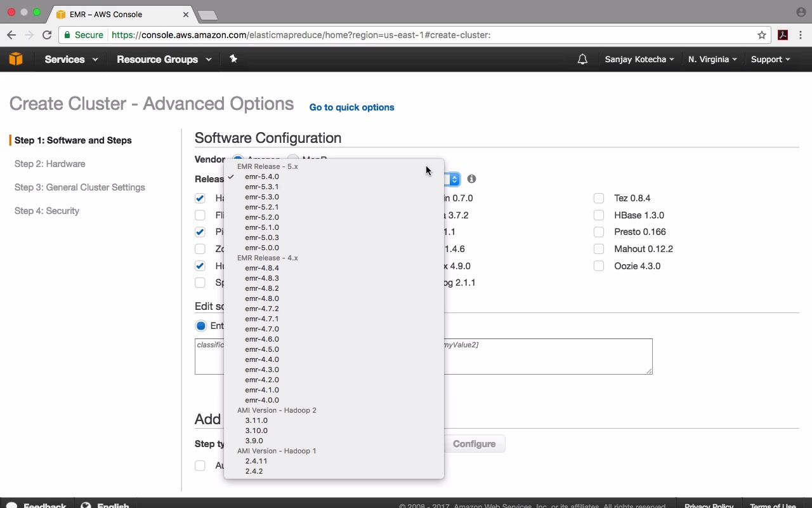The image size is (812, 508).
Task: Click the AWS cube logo icon
Action: (x=16, y=59)
